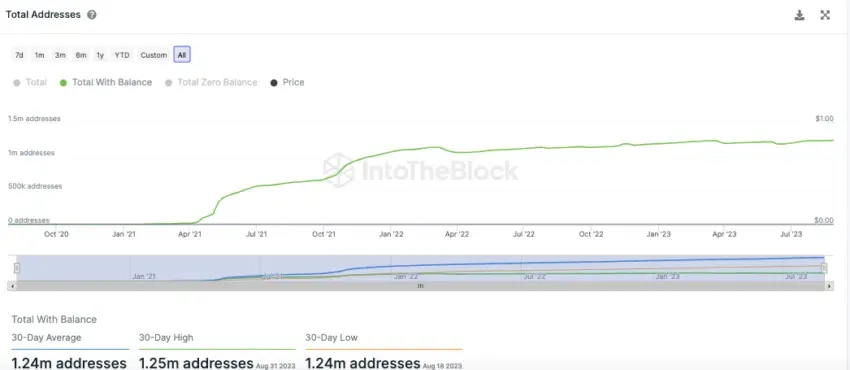
Task: Select the YTD range button
Action: tap(122, 55)
